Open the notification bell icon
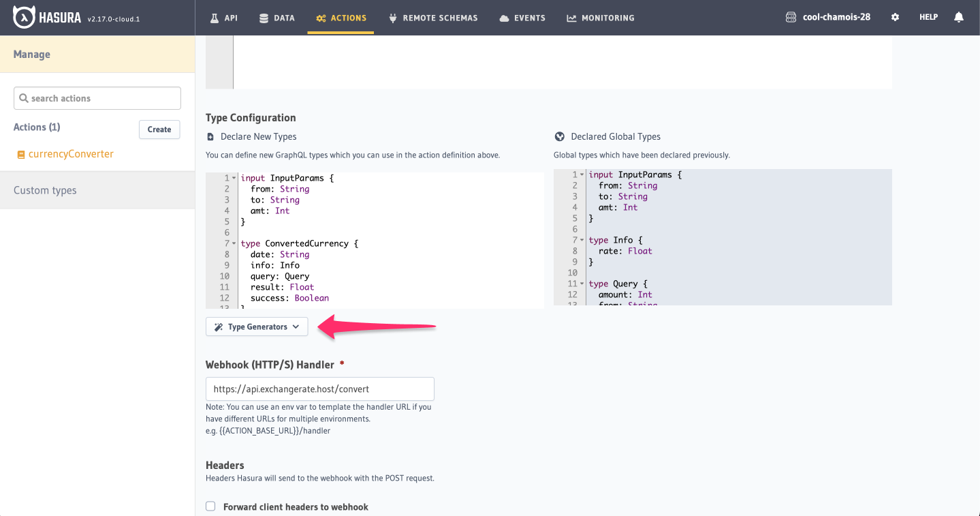The image size is (980, 516). coord(958,16)
